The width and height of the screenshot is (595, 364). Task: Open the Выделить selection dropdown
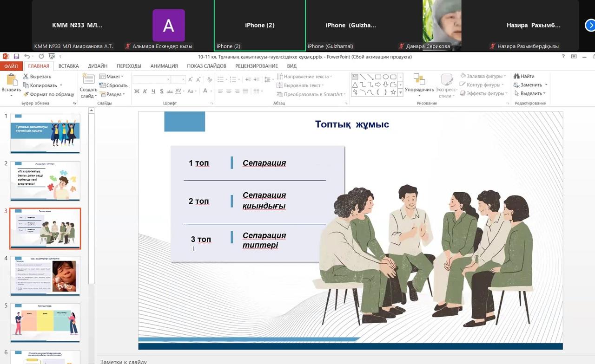point(530,94)
